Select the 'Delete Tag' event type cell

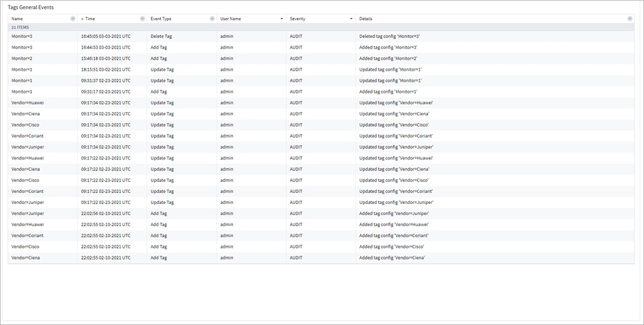click(x=161, y=36)
